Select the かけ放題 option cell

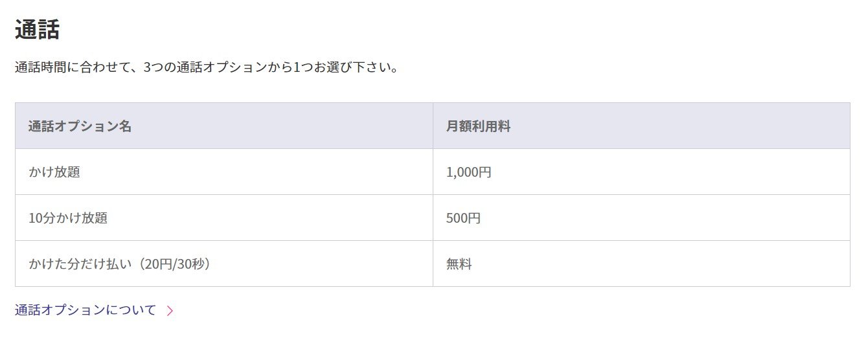pyautogui.click(x=224, y=172)
